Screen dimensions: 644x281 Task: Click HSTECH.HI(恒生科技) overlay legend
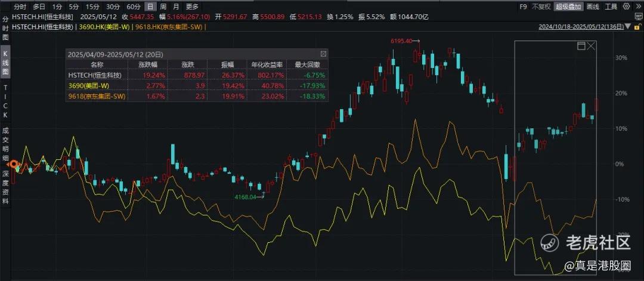tap(43, 27)
